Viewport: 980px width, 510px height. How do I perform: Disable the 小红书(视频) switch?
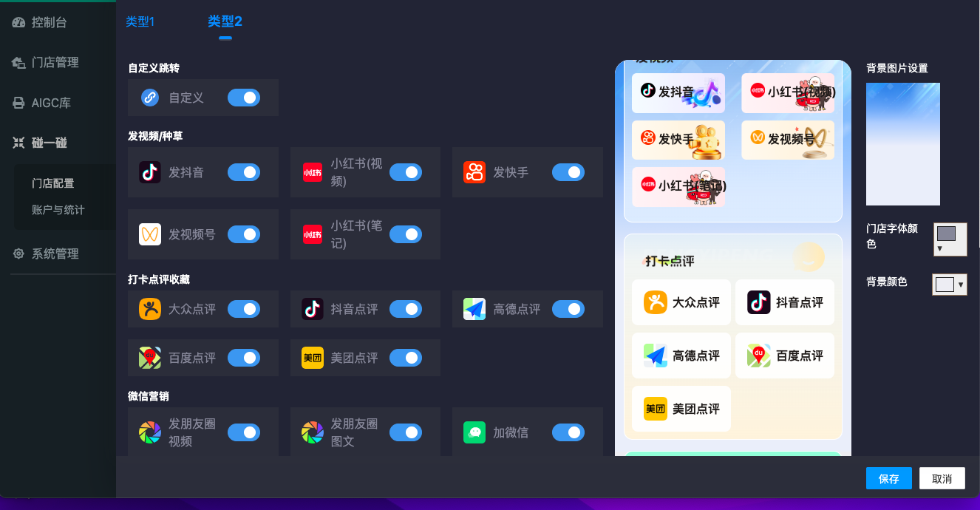click(406, 172)
